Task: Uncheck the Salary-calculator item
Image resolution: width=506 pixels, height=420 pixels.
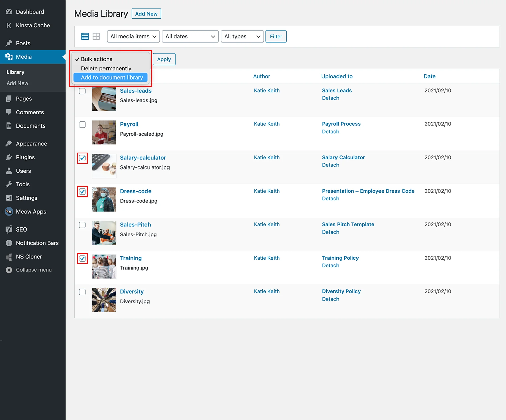Action: pyautogui.click(x=82, y=158)
